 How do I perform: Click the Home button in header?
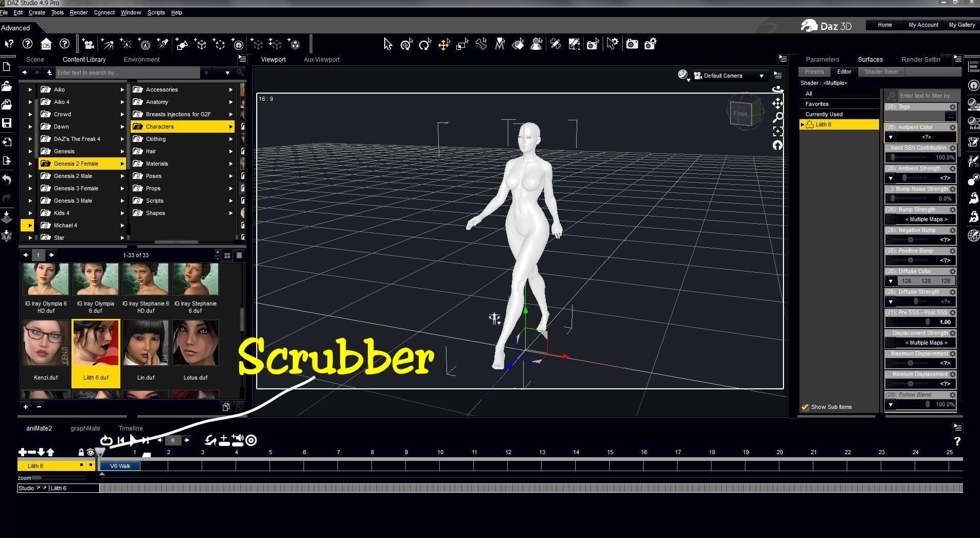[x=885, y=25]
